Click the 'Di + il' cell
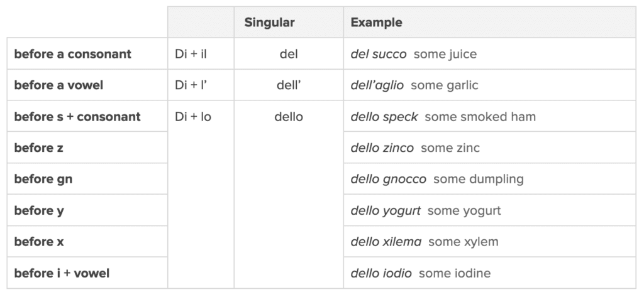Screen dimensions: 644x297 [191, 54]
